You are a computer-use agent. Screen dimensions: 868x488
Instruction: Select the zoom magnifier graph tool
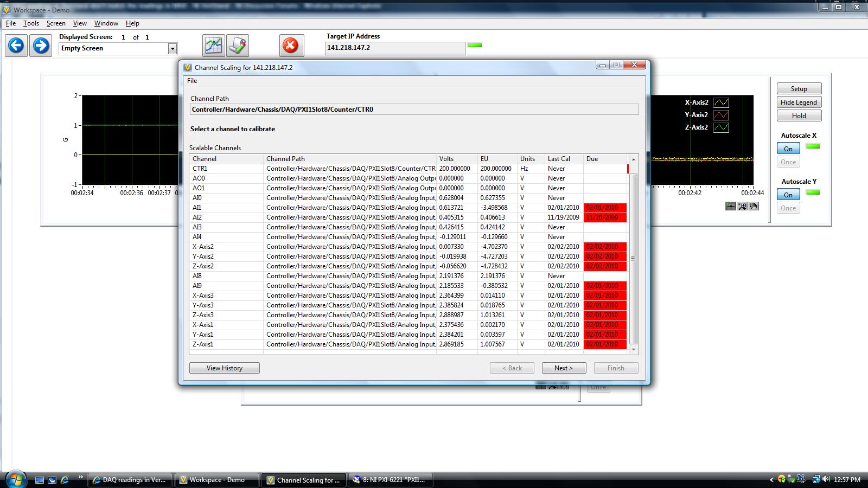(x=742, y=206)
